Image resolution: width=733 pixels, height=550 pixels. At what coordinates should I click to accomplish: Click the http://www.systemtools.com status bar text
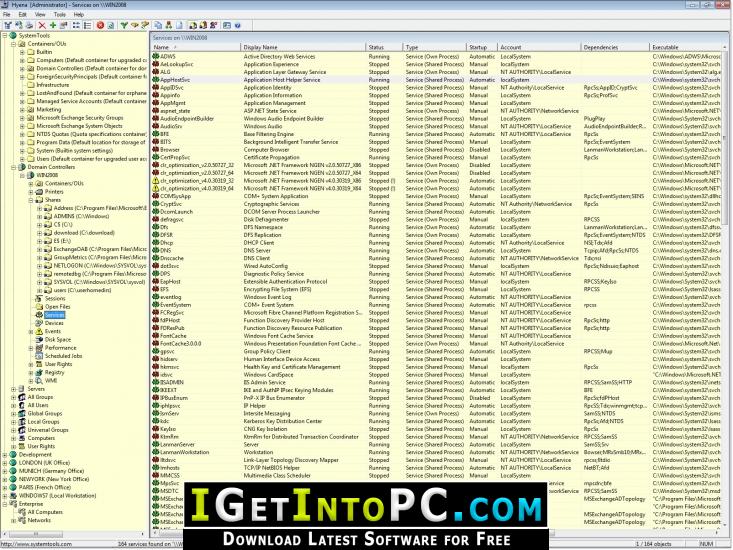[36, 544]
